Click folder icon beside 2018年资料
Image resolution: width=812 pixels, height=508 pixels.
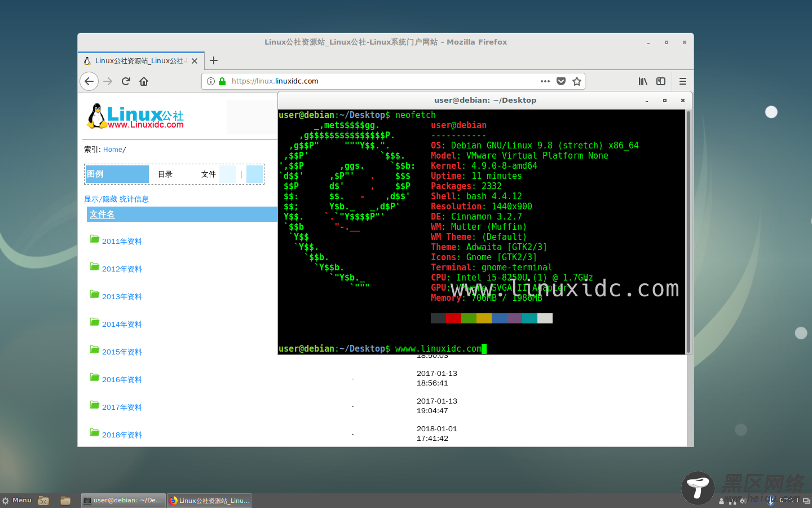pyautogui.click(x=95, y=432)
